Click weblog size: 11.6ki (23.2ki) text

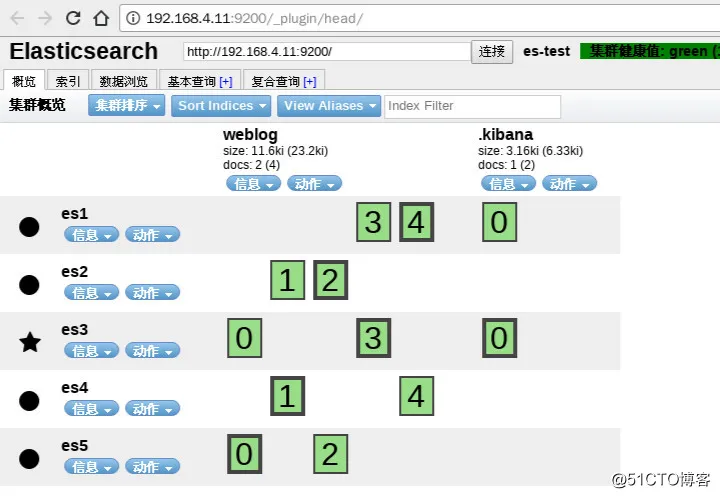(x=276, y=151)
